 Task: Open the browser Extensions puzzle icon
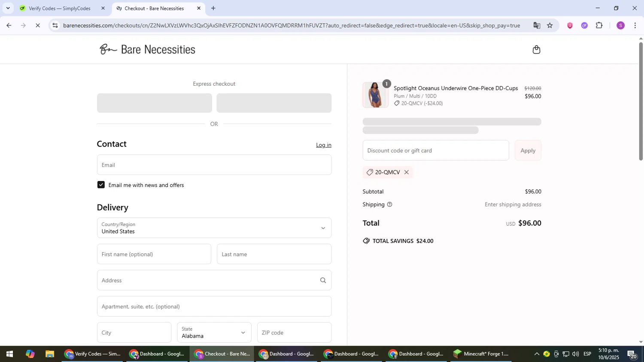(599, 25)
